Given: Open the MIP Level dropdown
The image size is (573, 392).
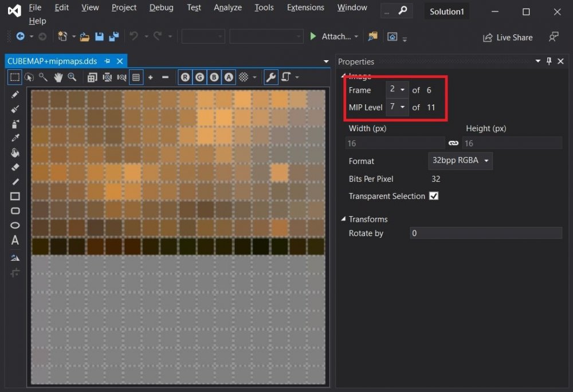Looking at the screenshot, I should [x=397, y=107].
